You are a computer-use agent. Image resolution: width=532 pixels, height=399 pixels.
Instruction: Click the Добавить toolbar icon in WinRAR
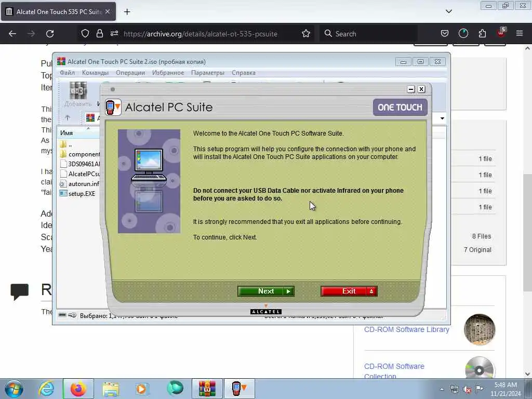(78, 95)
